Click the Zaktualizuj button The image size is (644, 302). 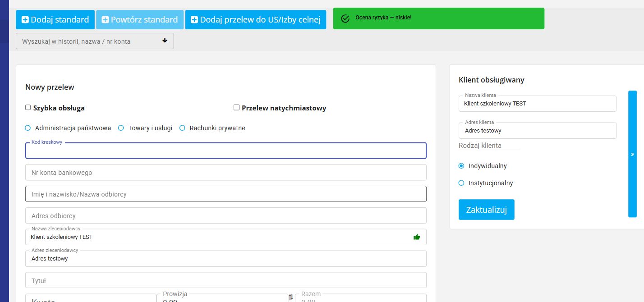coord(487,210)
